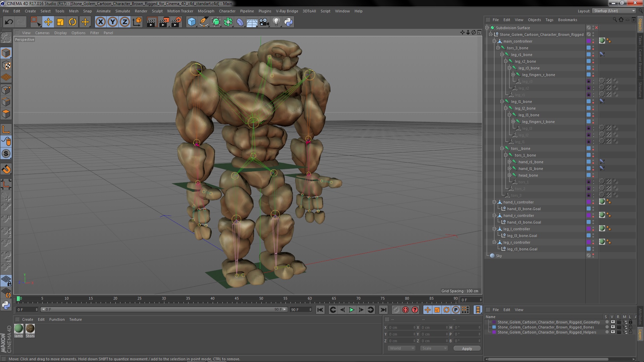Open the World coordinate system dropdown
This screenshot has width=644, height=362.
tap(402, 348)
